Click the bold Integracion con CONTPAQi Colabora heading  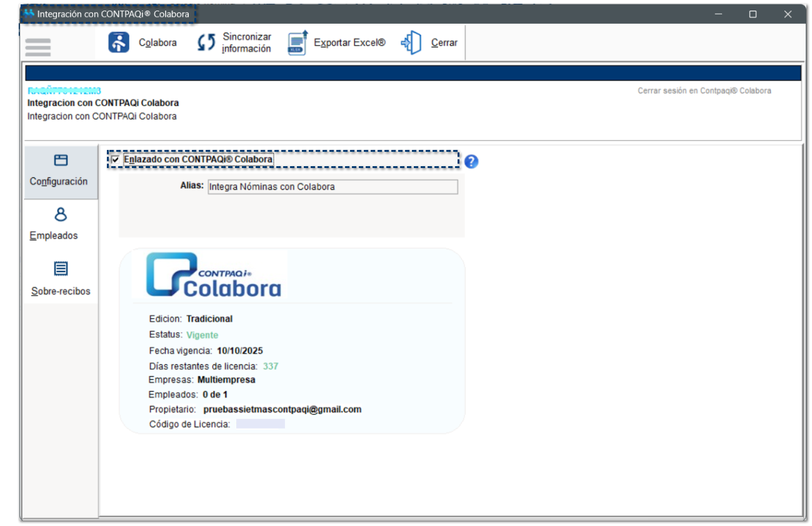[x=103, y=103]
